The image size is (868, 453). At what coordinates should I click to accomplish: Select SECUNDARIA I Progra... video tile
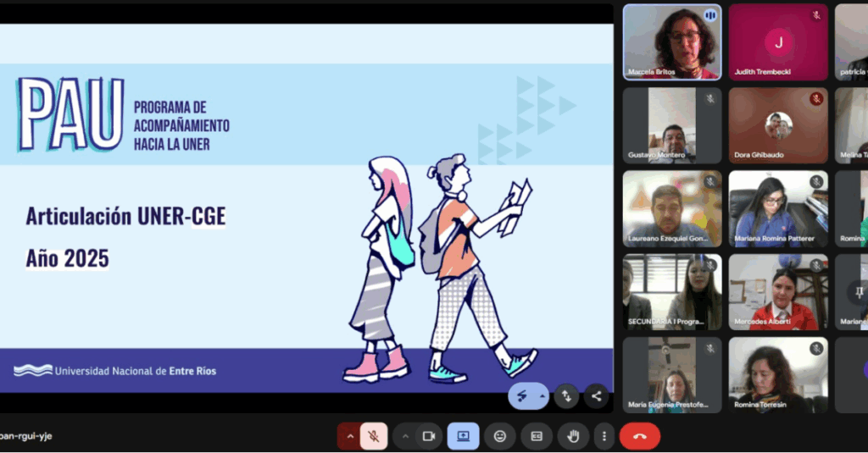pos(672,292)
